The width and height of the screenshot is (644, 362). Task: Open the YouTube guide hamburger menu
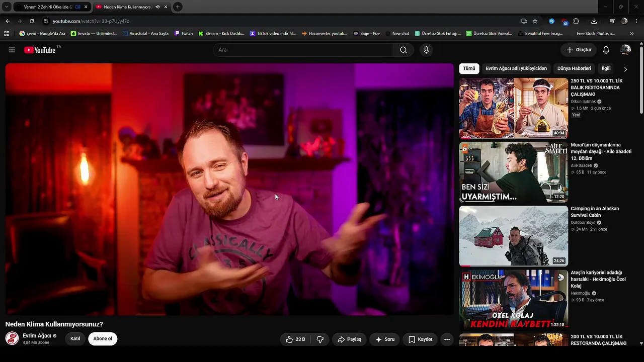coord(12,50)
